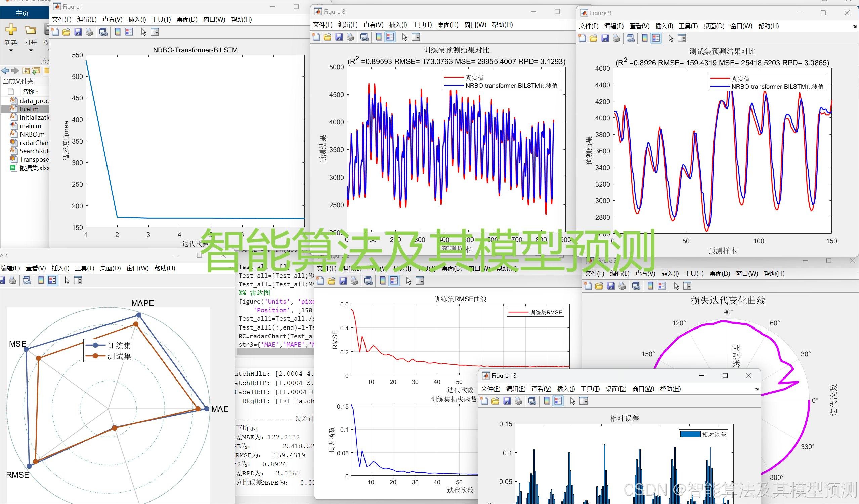Click the Link Plots icon in Figure 8
The image size is (859, 504).
[x=364, y=37]
